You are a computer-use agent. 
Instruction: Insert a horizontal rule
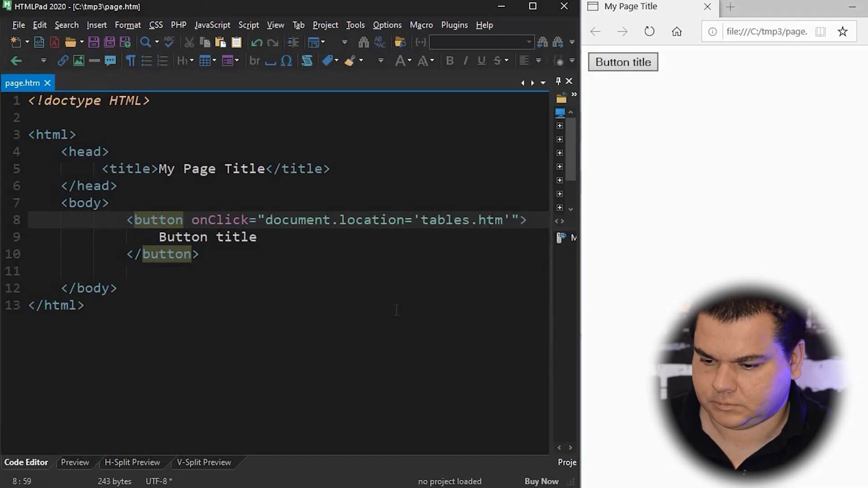(94, 61)
